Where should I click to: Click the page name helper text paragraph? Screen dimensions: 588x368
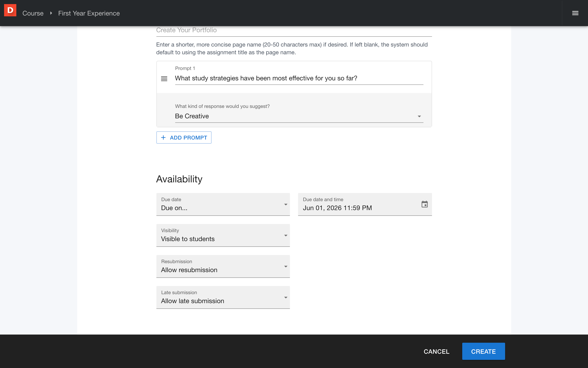pos(292,48)
